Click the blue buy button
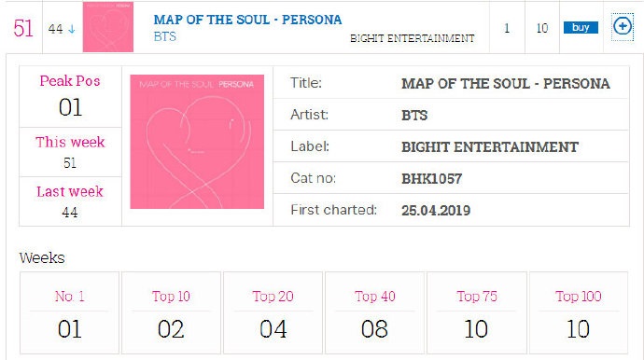 pyautogui.click(x=581, y=27)
